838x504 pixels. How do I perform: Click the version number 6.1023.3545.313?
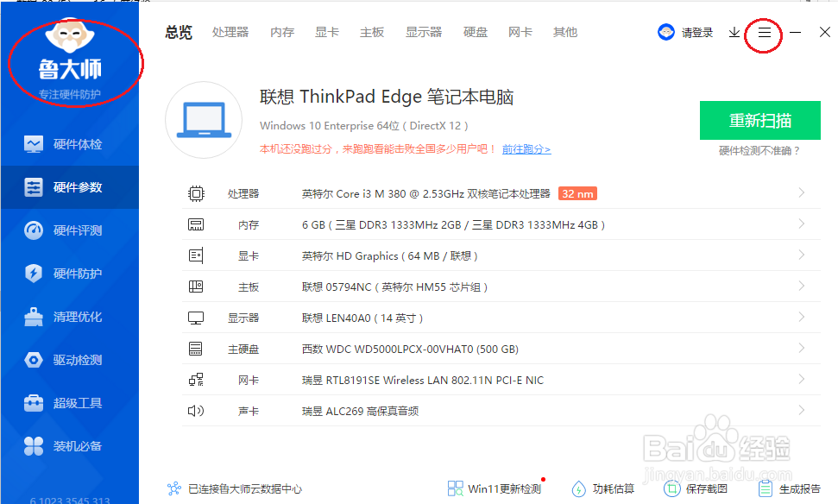(x=70, y=501)
